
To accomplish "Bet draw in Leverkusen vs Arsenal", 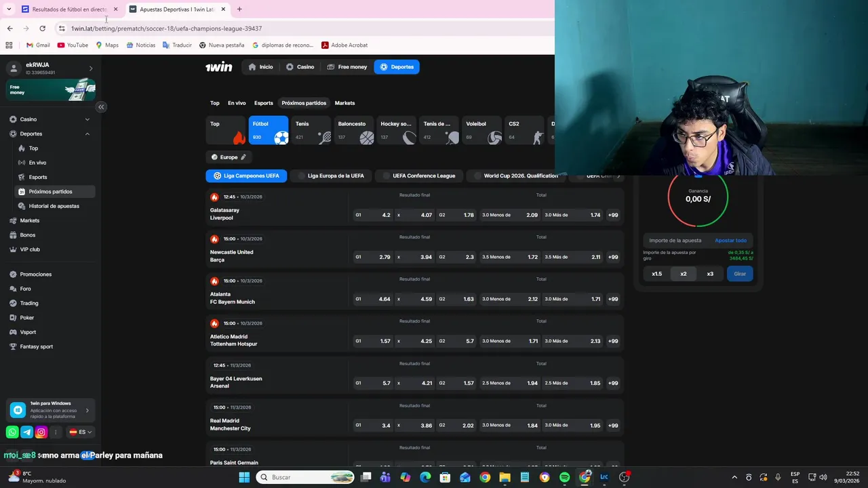I will pos(415,383).
